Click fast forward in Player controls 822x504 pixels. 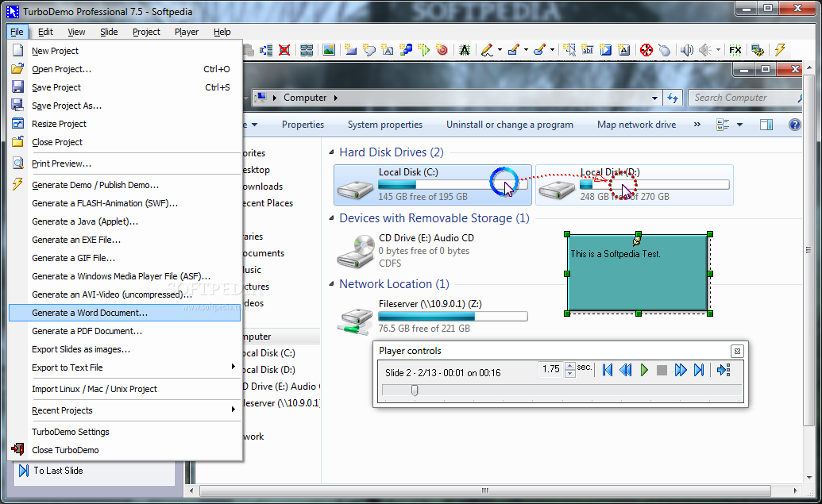681,371
